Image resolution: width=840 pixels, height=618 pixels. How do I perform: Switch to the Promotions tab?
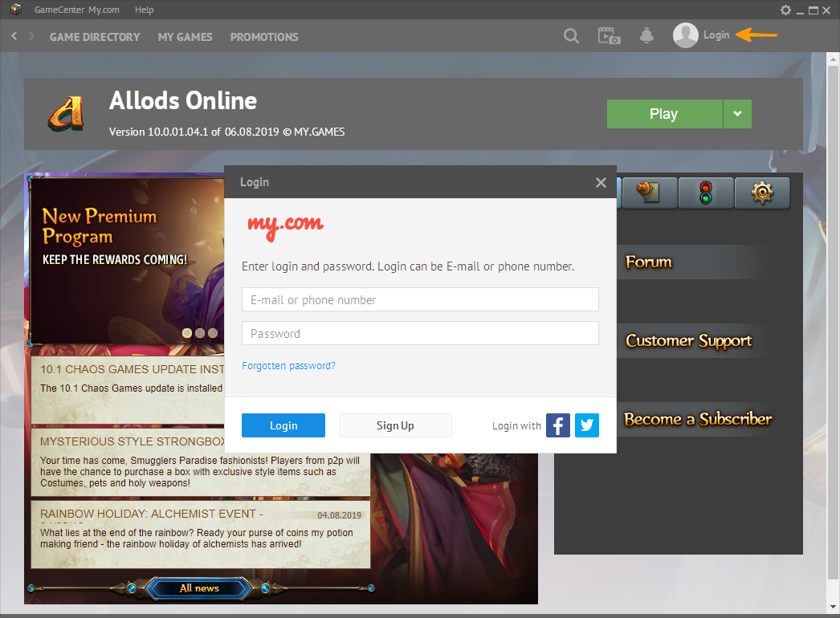pyautogui.click(x=264, y=37)
